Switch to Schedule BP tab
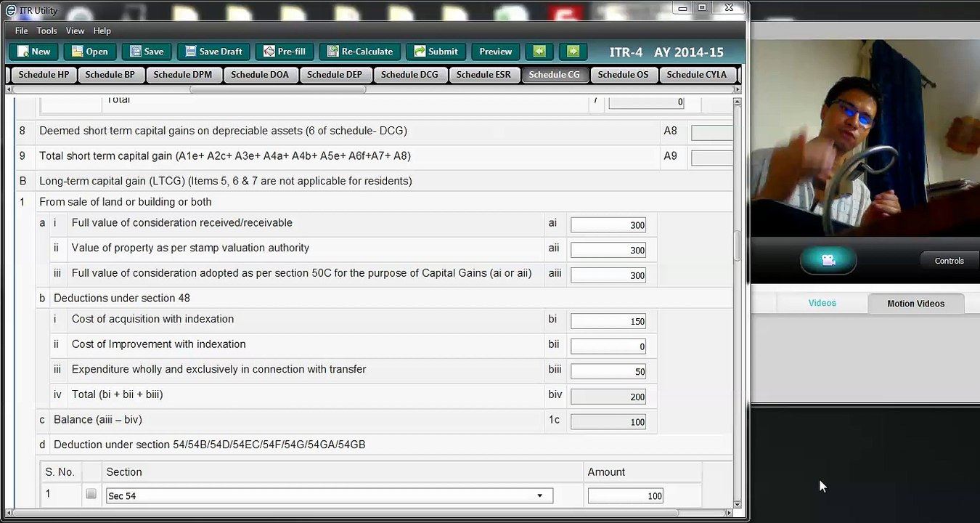This screenshot has width=980, height=523. point(110,75)
